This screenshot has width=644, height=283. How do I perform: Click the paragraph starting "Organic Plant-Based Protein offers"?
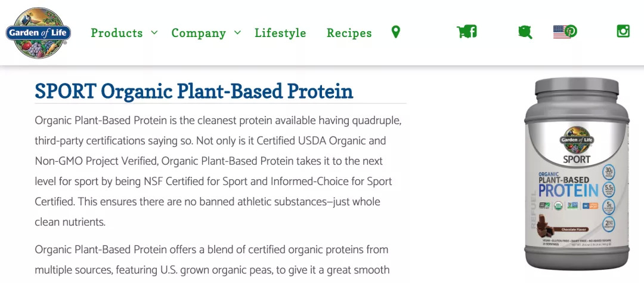[212, 259]
